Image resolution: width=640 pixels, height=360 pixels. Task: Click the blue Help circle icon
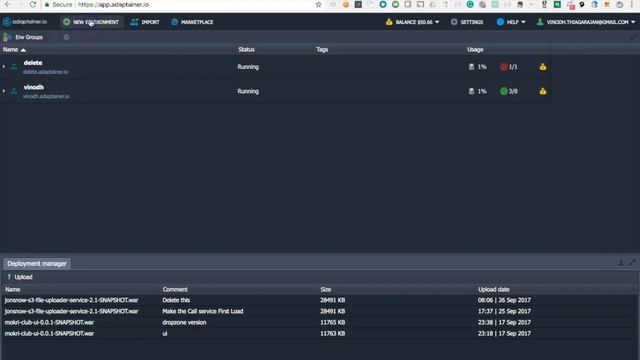point(500,22)
